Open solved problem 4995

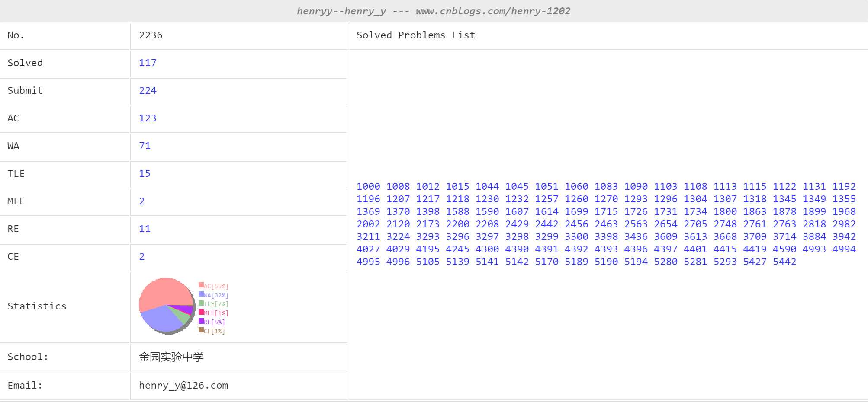[x=368, y=262]
